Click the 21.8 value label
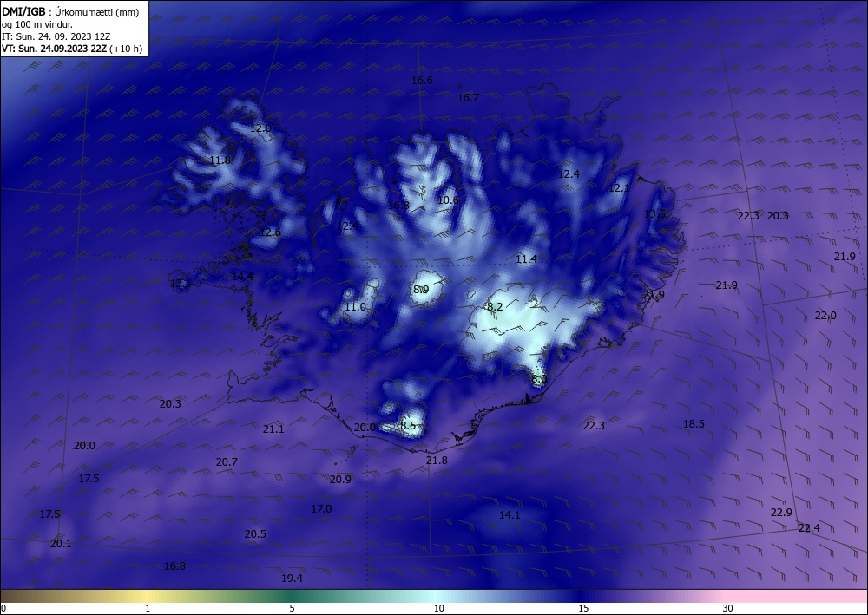This screenshot has width=868, height=615. [x=437, y=460]
